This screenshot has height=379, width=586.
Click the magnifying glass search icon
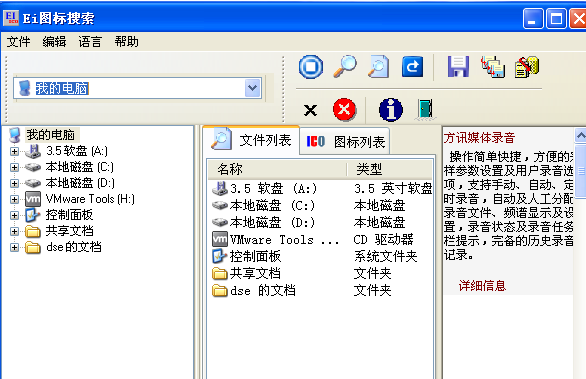coord(345,67)
